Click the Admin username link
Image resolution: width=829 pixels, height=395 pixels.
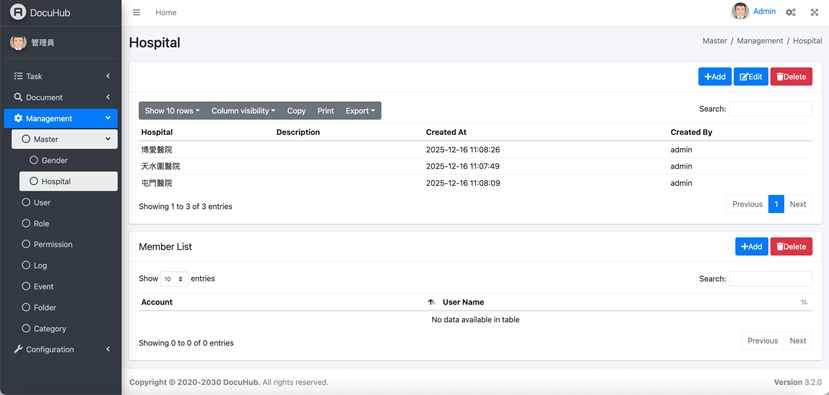click(x=764, y=11)
